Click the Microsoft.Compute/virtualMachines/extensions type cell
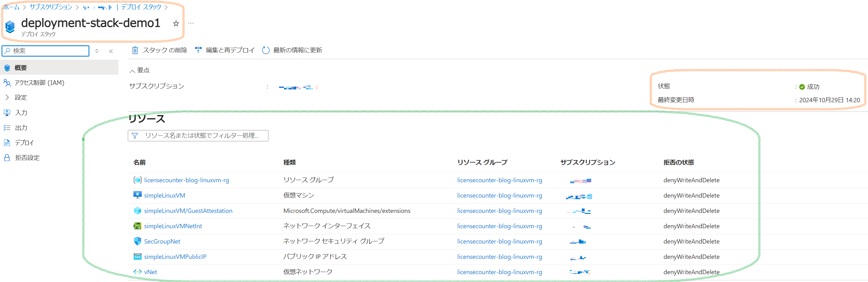The image size is (868, 282). pyautogui.click(x=347, y=211)
